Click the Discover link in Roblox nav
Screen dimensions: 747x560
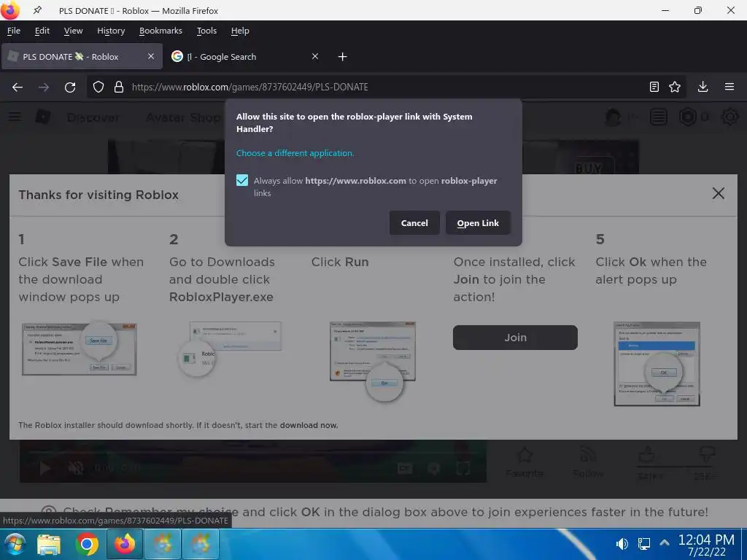click(93, 117)
